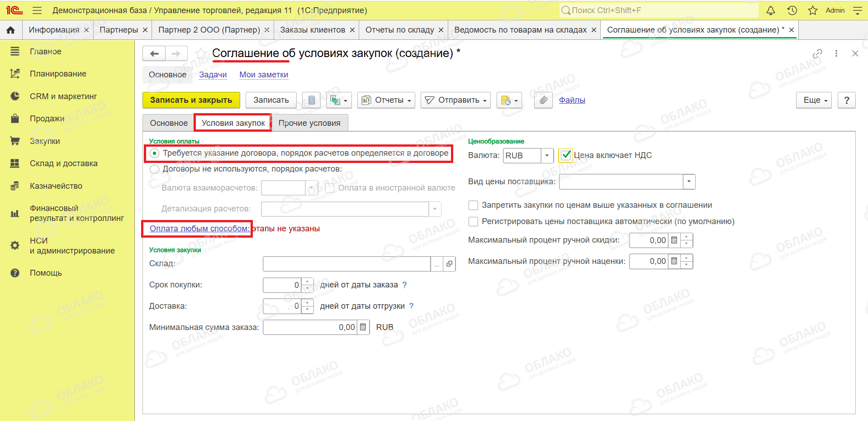Click the create-based-on icon dropdown
Viewport: 868px width, 421px height.
339,100
